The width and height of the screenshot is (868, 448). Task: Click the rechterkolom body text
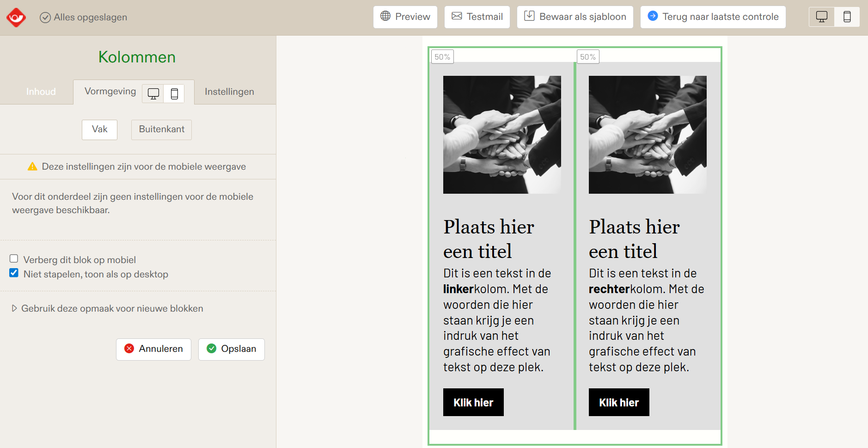point(647,320)
